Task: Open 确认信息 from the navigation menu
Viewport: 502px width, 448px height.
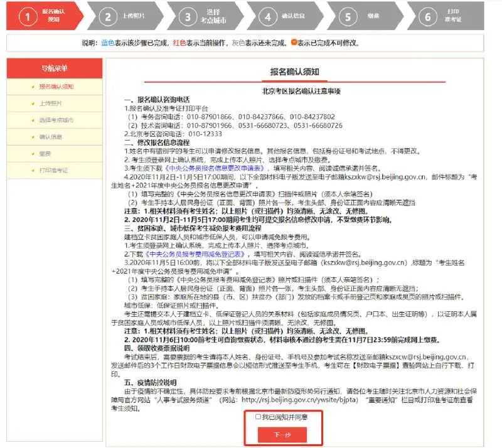Action: click(x=50, y=136)
